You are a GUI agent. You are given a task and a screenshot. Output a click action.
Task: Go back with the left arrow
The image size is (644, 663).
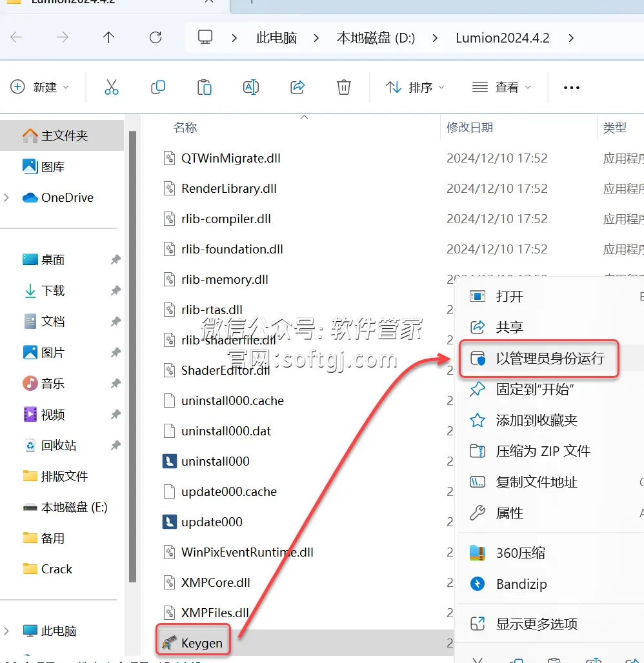pyautogui.click(x=16, y=37)
